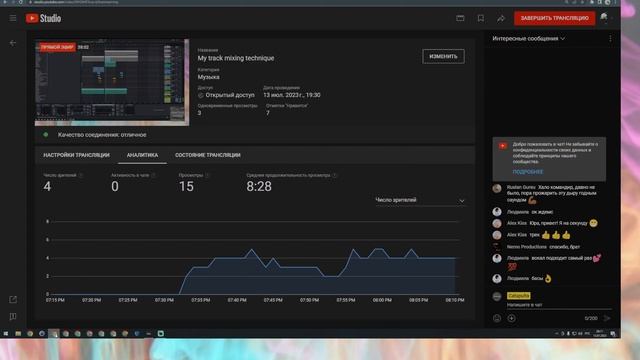
Task: Click Ruslan Gurev's chat avatar
Action: (497, 189)
